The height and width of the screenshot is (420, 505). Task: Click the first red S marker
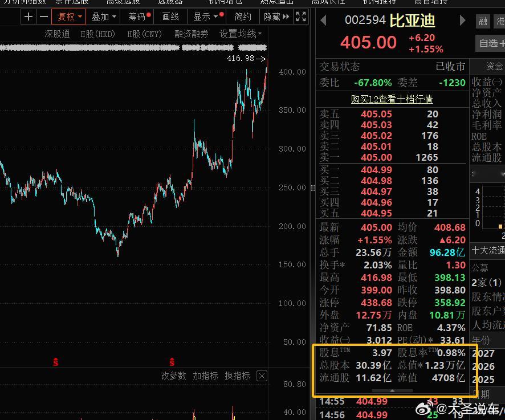coord(56,362)
